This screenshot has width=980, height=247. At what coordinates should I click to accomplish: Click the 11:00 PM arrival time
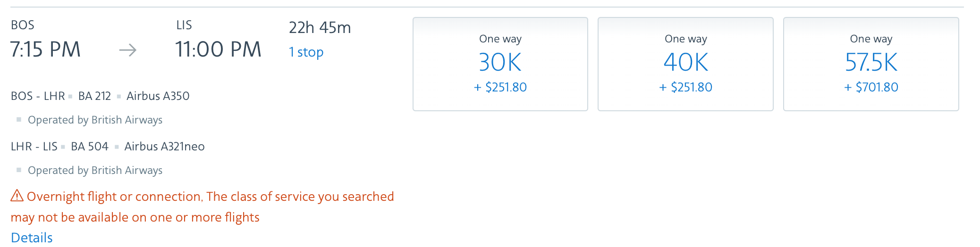218,49
